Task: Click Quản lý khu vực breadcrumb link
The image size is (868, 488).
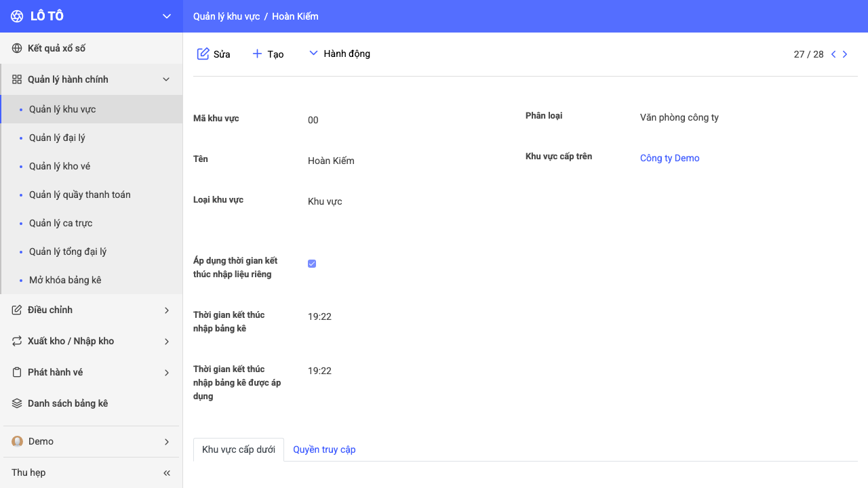Action: 226,16
